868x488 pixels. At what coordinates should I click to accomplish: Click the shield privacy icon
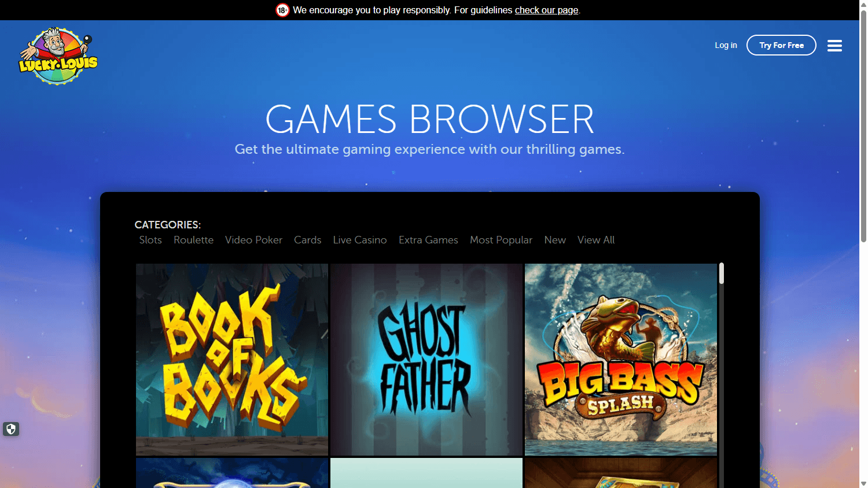[11, 429]
